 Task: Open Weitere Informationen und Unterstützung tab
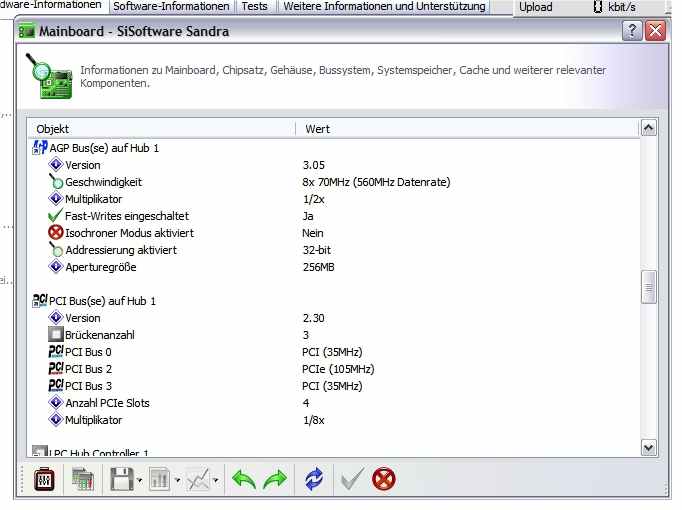click(x=384, y=7)
